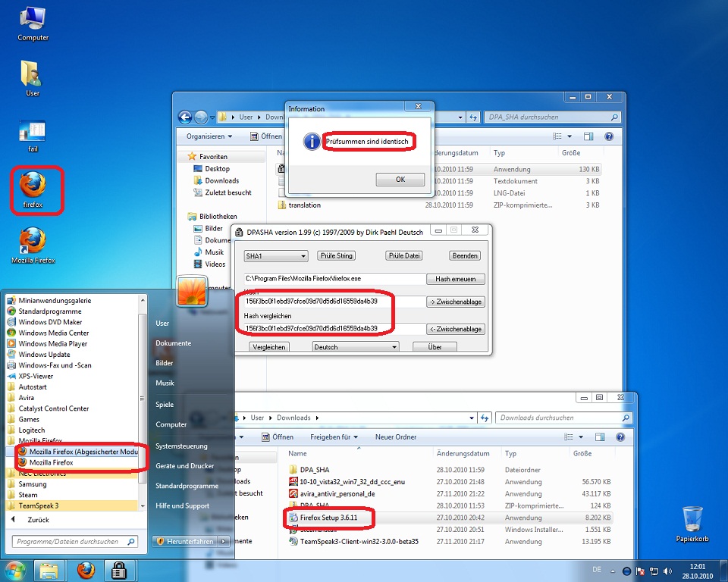Click Über button in DPASHA

pos(435,347)
